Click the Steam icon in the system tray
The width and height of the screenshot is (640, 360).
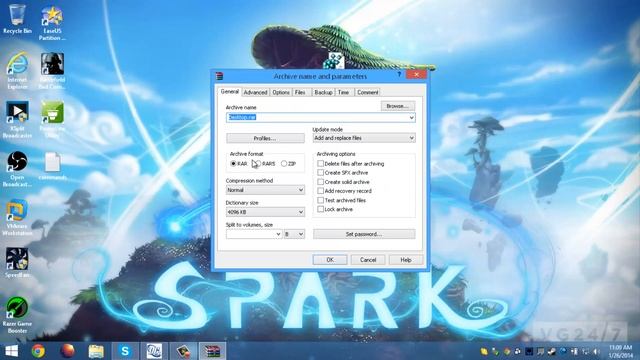[x=551, y=351]
